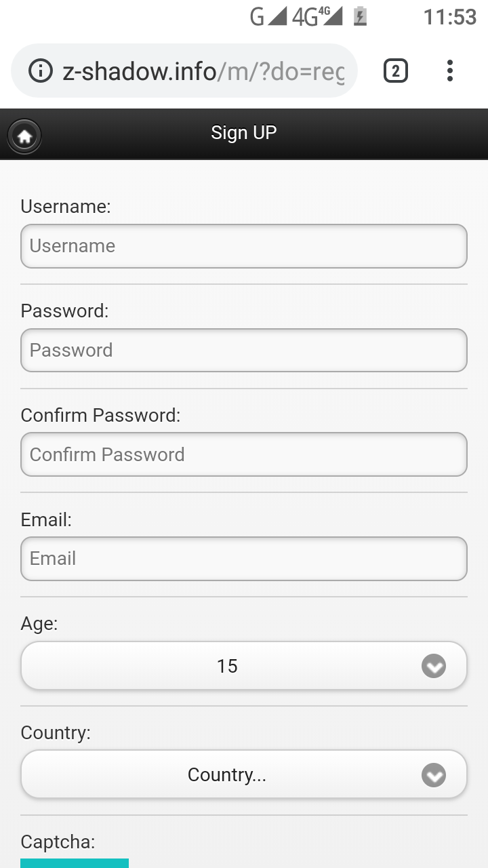Expand the Country selector dropdown
Viewport: 488px width, 868px height.
[244, 774]
